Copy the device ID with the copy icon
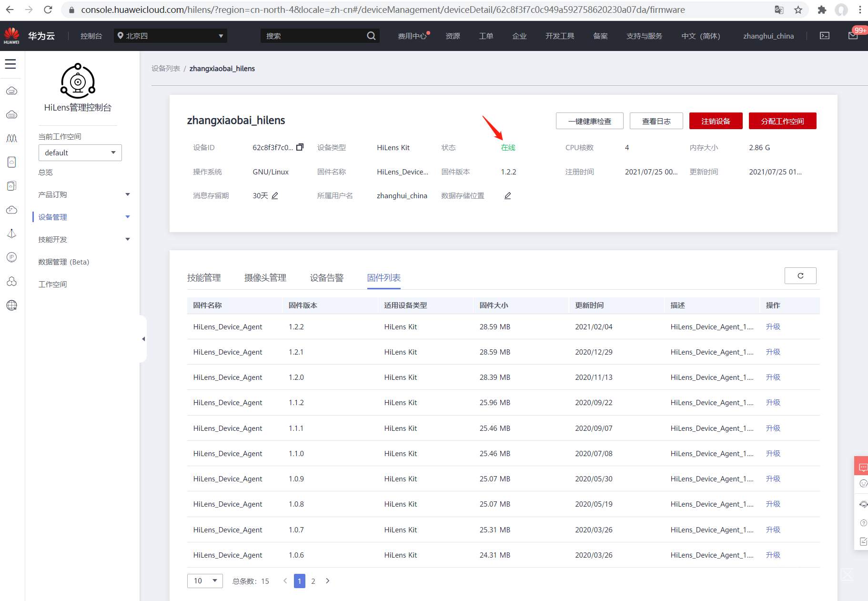The image size is (868, 601). pos(300,147)
